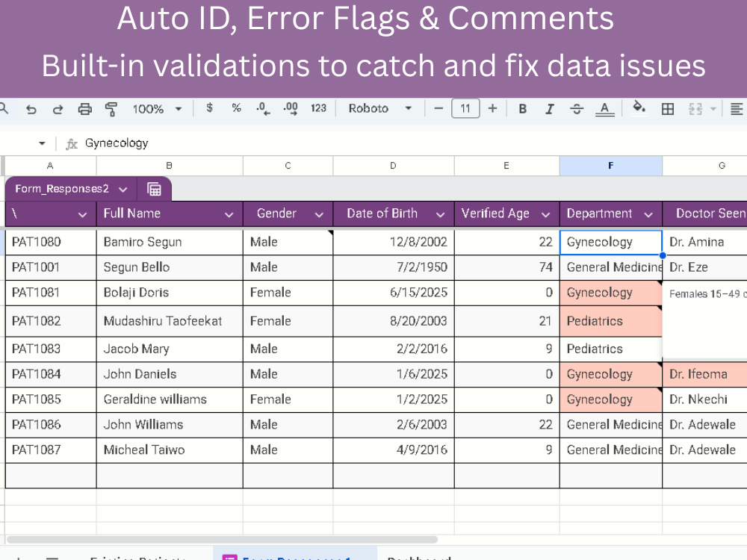Click the font size field
Viewport: 747px width, 560px height.
coord(465,108)
